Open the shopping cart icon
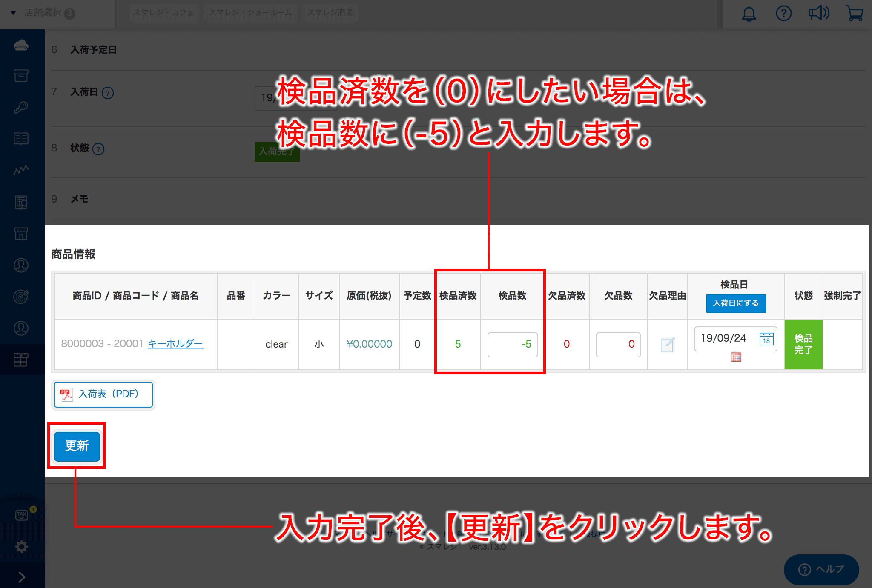 coord(854,14)
